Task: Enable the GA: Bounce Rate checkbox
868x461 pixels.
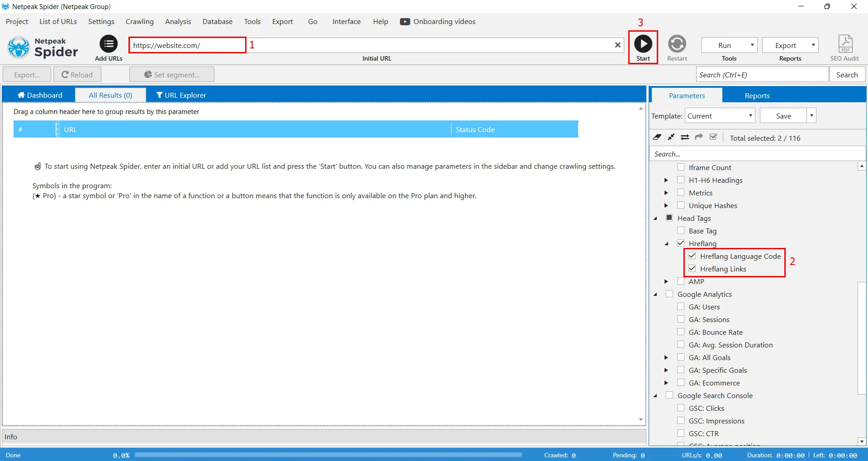Action: pyautogui.click(x=680, y=332)
